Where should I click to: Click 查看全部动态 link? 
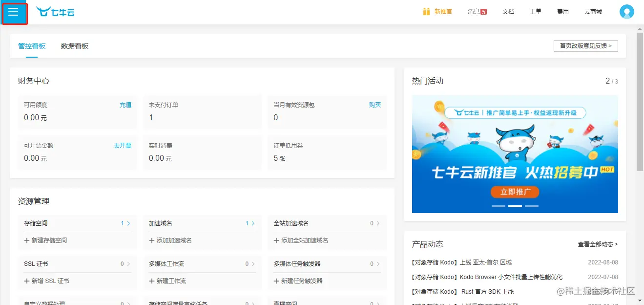click(x=598, y=244)
